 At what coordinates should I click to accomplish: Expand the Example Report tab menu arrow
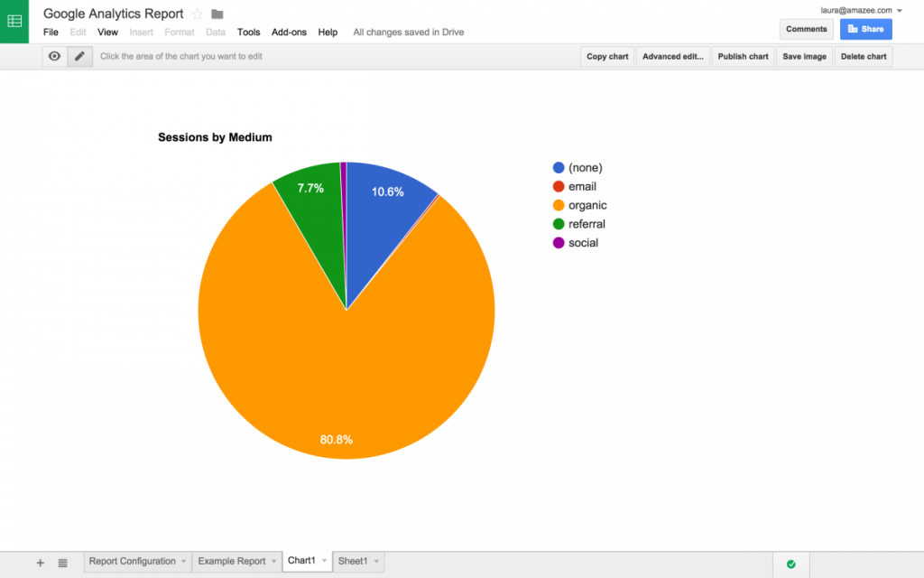click(273, 561)
